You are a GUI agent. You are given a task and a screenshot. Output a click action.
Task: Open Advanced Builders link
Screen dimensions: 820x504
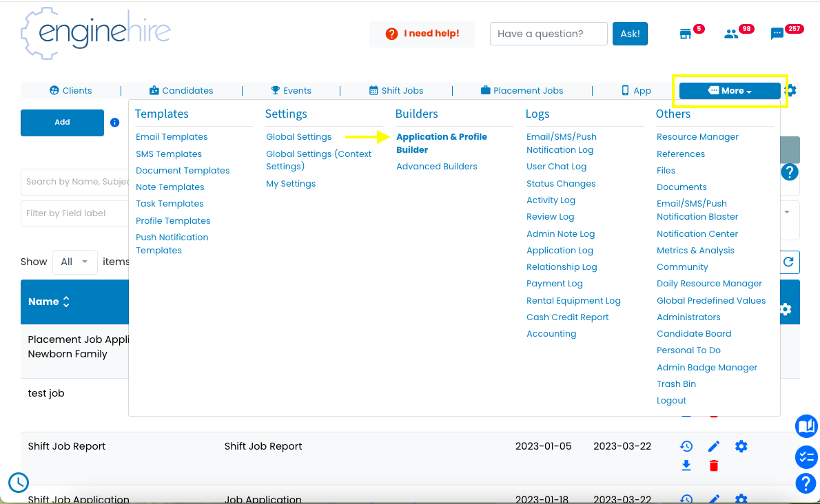[437, 167]
